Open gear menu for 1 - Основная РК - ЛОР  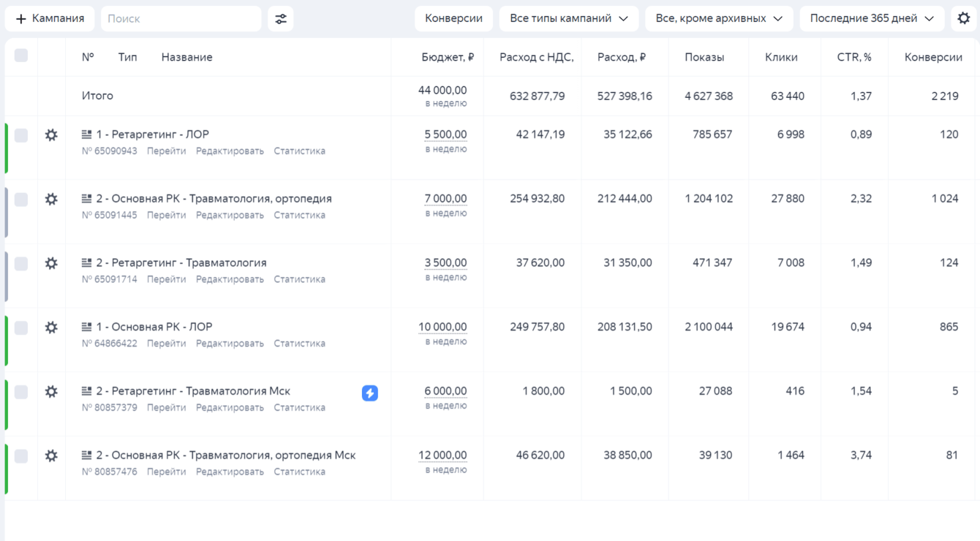(51, 328)
